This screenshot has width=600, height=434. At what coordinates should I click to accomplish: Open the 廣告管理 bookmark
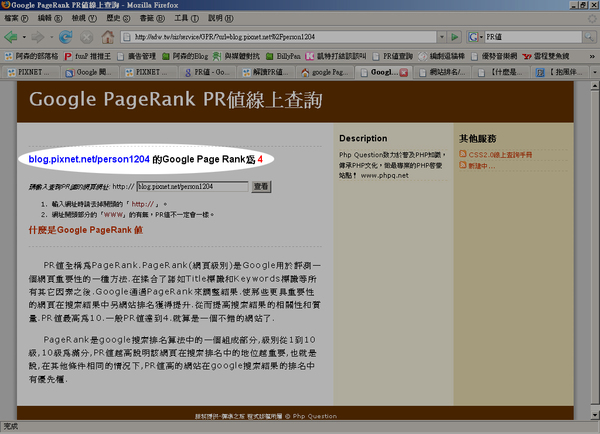[137, 57]
